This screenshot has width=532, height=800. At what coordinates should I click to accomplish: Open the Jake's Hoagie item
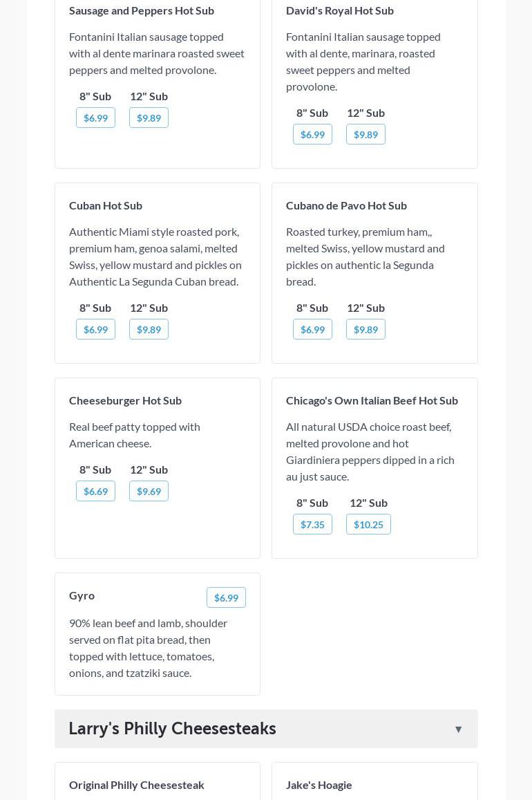click(x=319, y=785)
